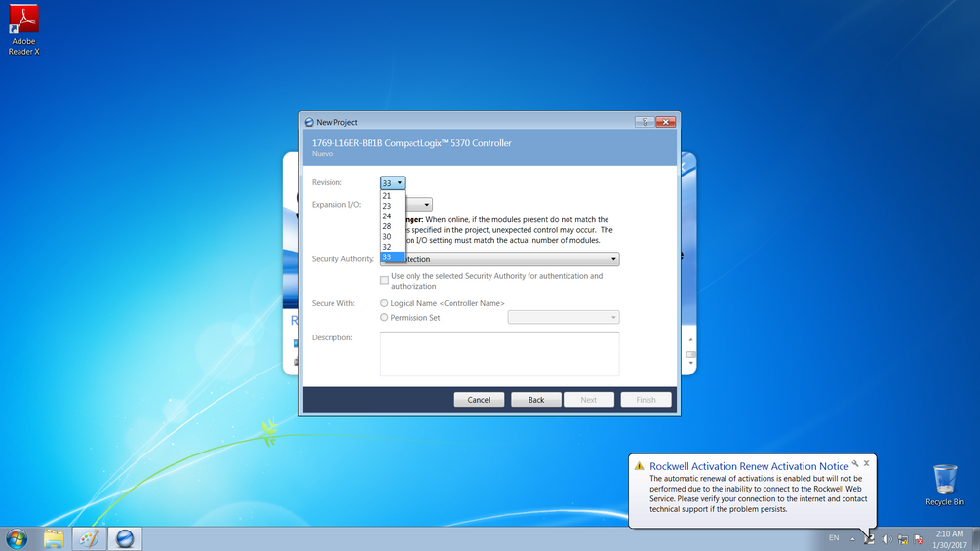Open the Permission Set dropdown

point(563,317)
